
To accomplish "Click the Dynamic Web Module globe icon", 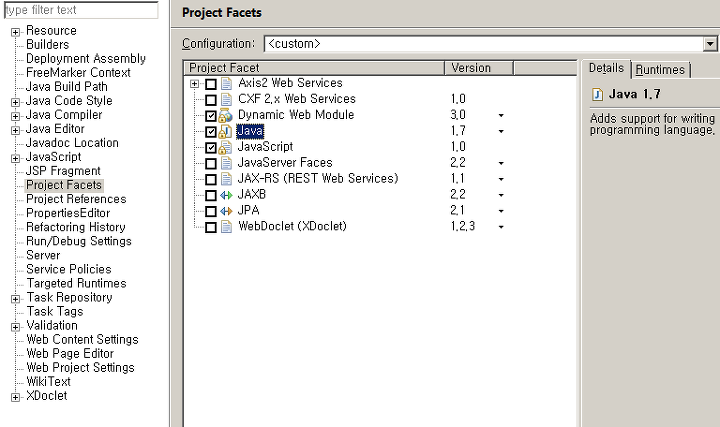I will point(225,115).
